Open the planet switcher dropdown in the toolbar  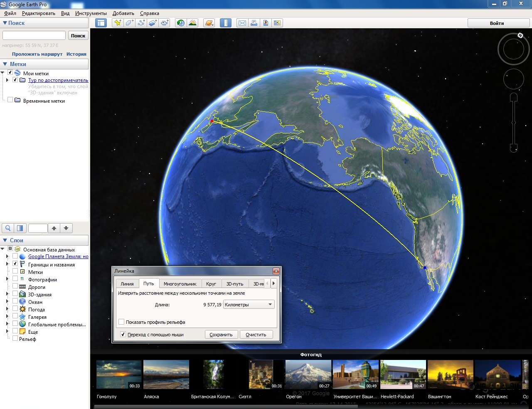pyautogui.click(x=209, y=23)
